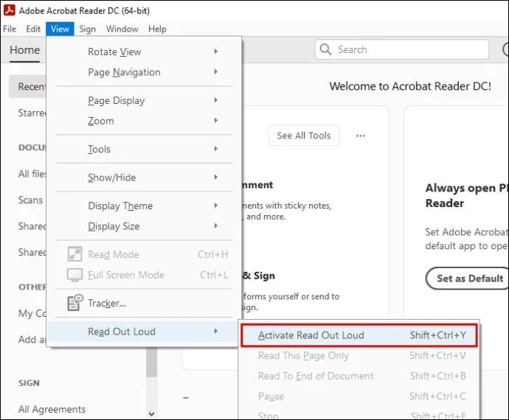The image size is (509, 420).
Task: Select Full Screen Mode menu entry
Action: 142,275
